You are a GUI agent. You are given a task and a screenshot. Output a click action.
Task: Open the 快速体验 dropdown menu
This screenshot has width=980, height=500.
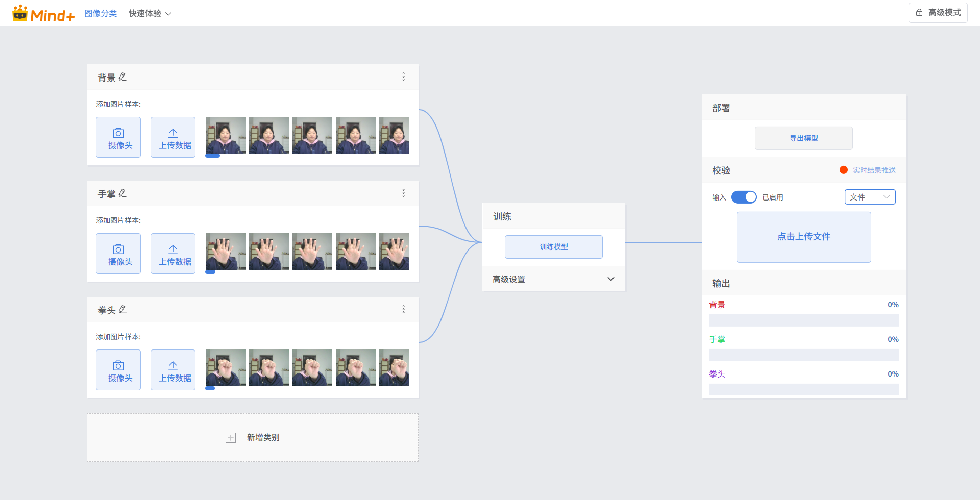click(150, 13)
